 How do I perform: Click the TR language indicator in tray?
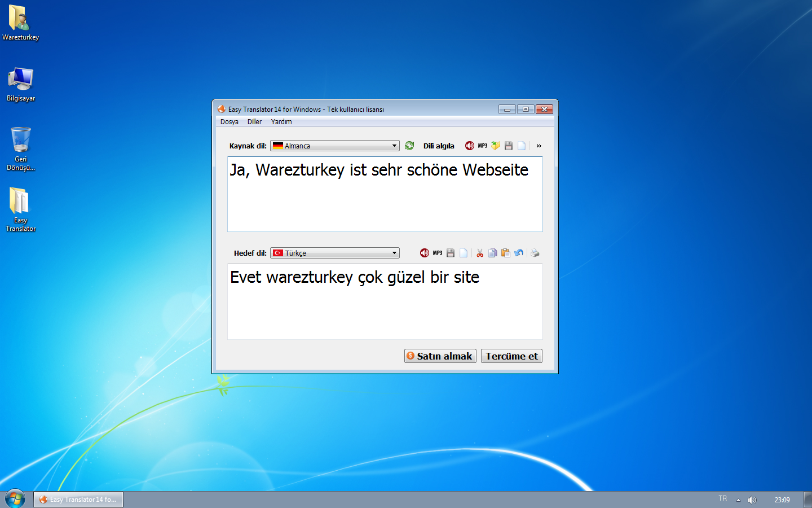[x=723, y=498]
